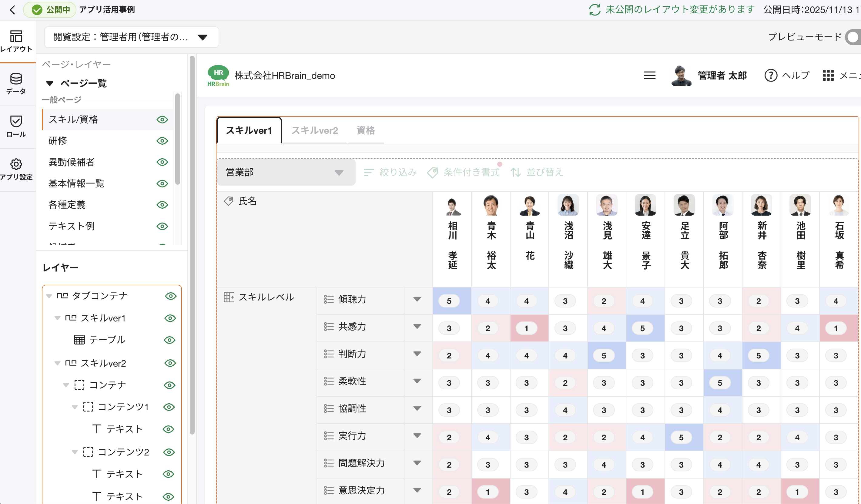This screenshot has width=861, height=504.
Task: Collapse the スキルver2 layer in the tree
Action: (x=57, y=363)
